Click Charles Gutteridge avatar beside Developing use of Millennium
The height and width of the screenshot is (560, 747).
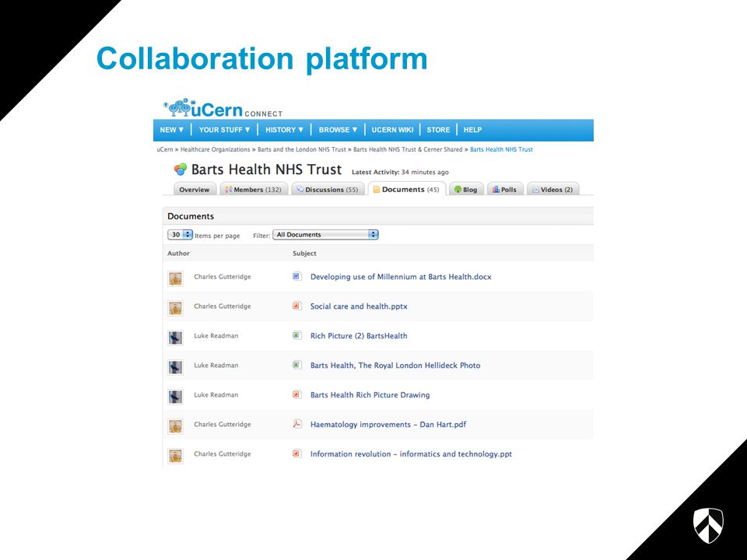(x=175, y=278)
